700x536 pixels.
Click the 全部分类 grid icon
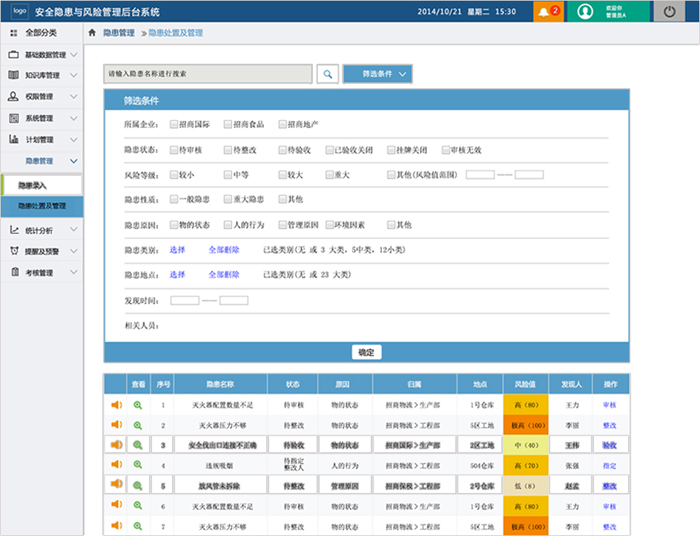pyautogui.click(x=14, y=33)
